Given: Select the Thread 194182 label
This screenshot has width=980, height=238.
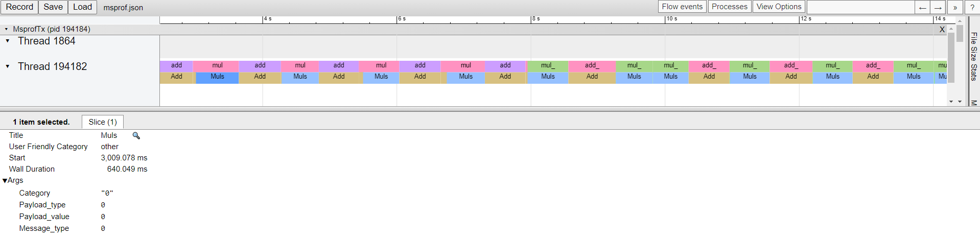Looking at the screenshot, I should [53, 66].
